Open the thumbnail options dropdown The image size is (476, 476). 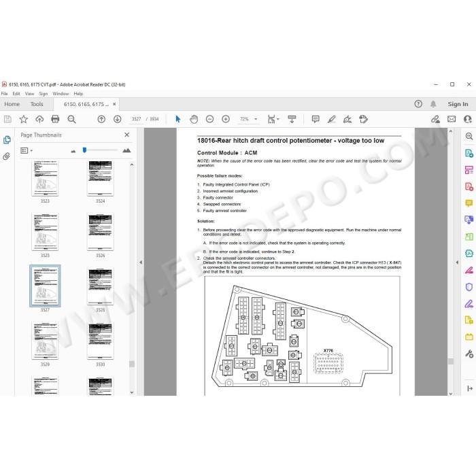27,150
